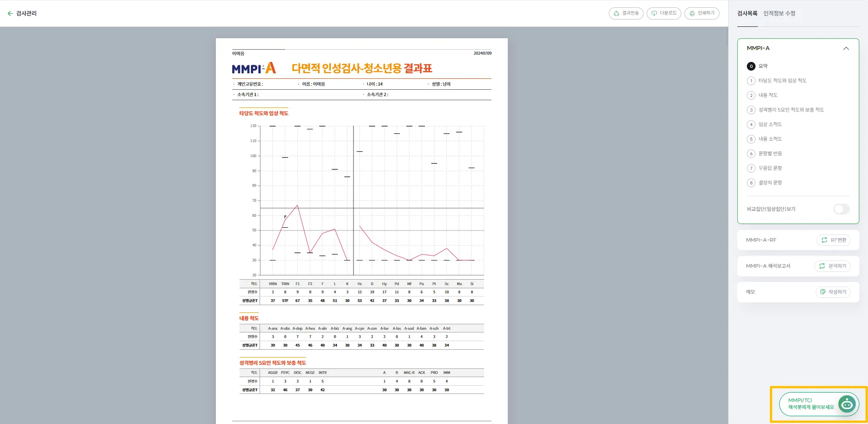Click the AGGR scale header
The height and width of the screenshot is (424, 868).
point(273,373)
